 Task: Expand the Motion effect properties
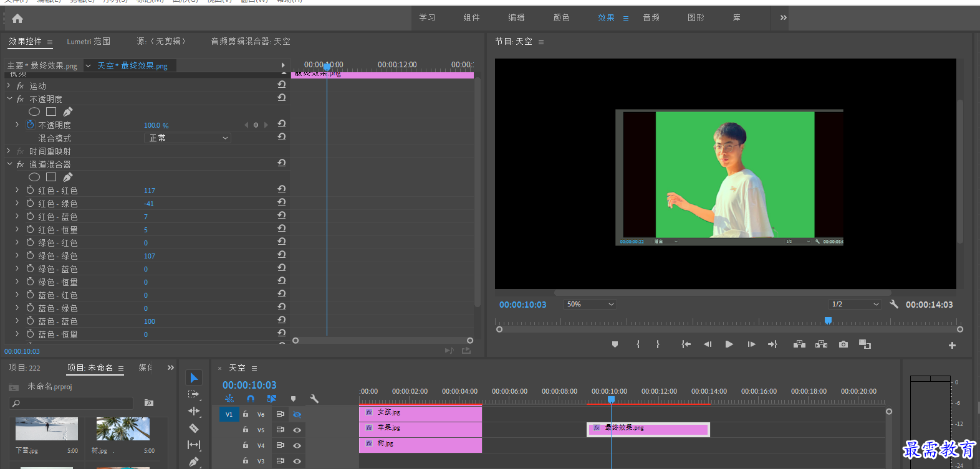point(9,85)
